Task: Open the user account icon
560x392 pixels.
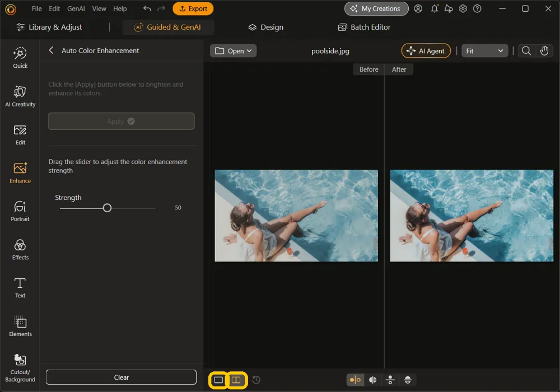Action: [x=418, y=8]
